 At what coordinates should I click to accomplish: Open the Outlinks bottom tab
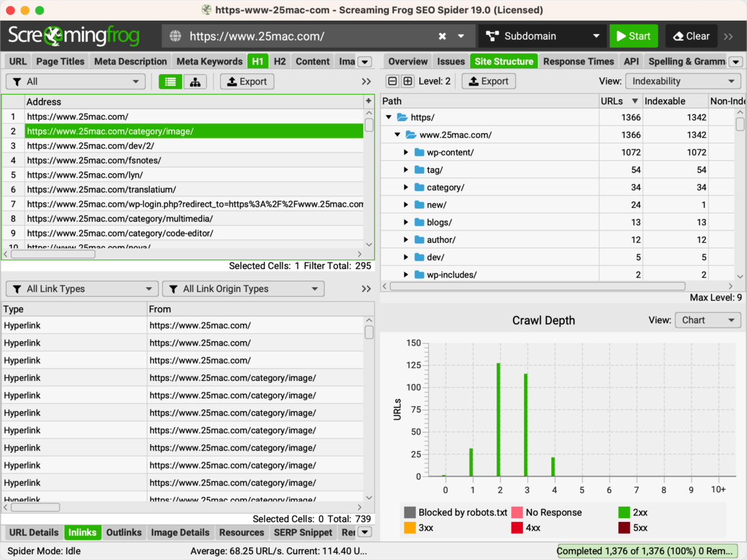click(124, 532)
